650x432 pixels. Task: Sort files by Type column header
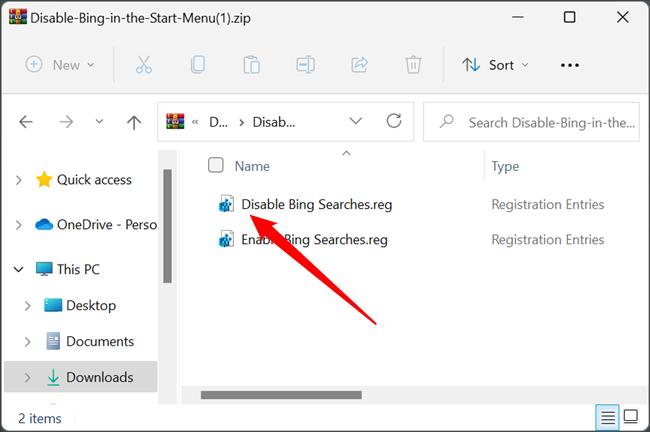pos(505,166)
